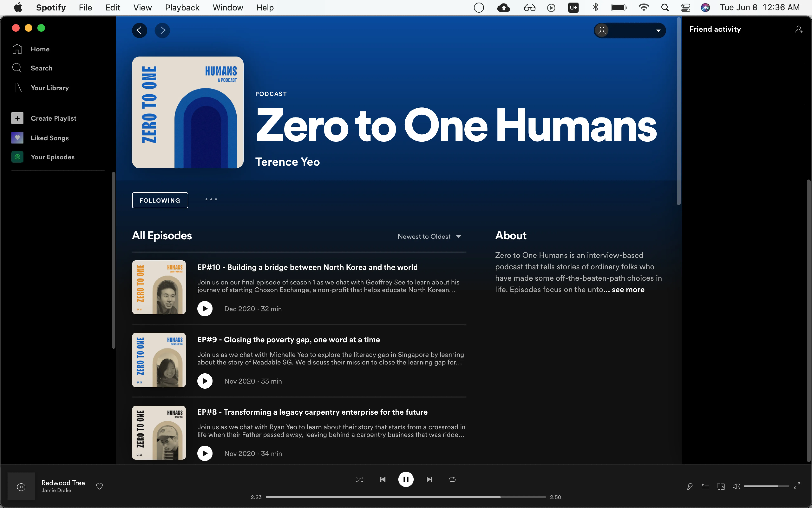Open the Window menu
This screenshot has height=508, width=812.
228,7
